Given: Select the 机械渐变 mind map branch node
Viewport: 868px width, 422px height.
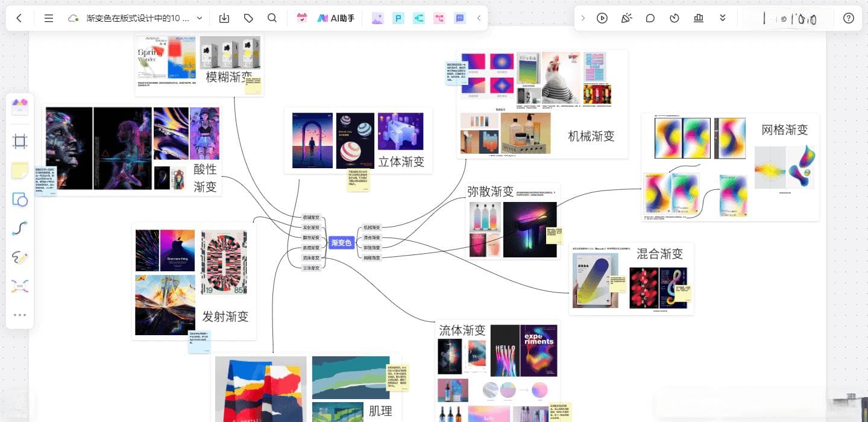Looking at the screenshot, I should (x=371, y=227).
